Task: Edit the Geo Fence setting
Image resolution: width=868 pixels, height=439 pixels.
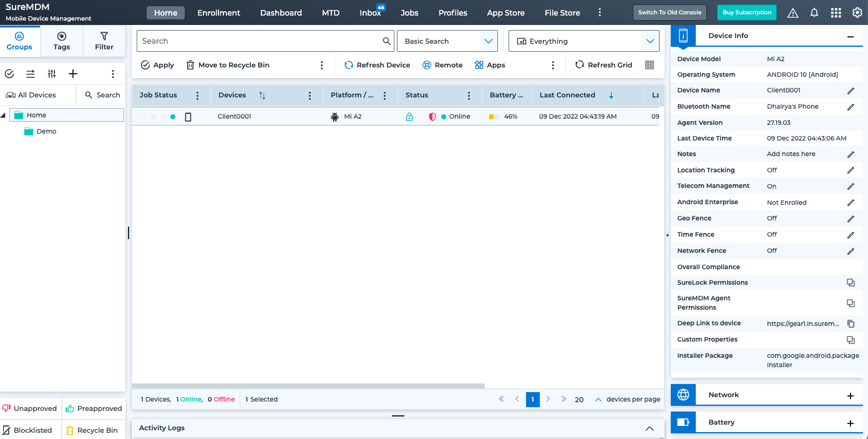Action: 851,219
